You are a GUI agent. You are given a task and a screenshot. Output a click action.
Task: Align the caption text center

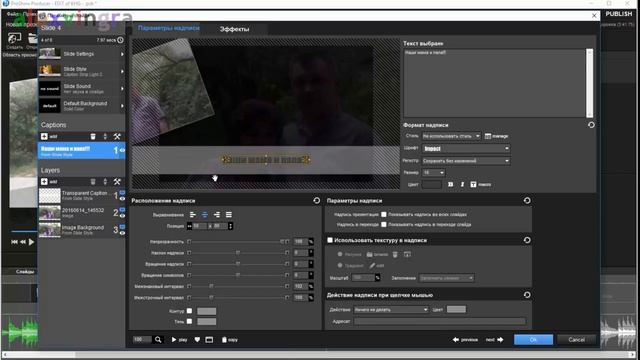[205, 215]
